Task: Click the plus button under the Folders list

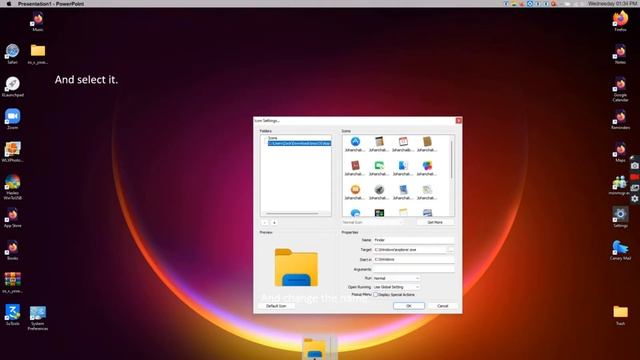Action: [x=274, y=222]
